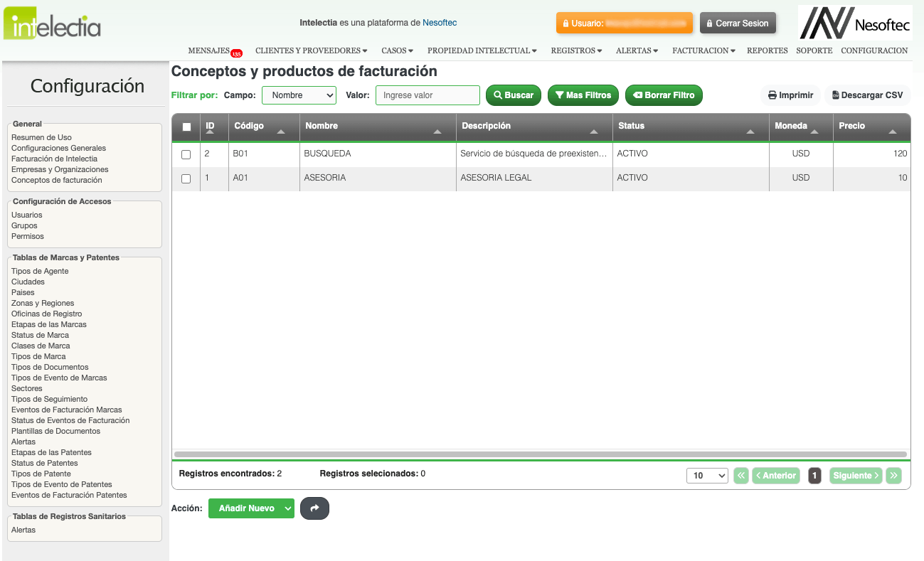Click the red messages notification badge
The width and height of the screenshot is (924, 561).
coord(236,54)
